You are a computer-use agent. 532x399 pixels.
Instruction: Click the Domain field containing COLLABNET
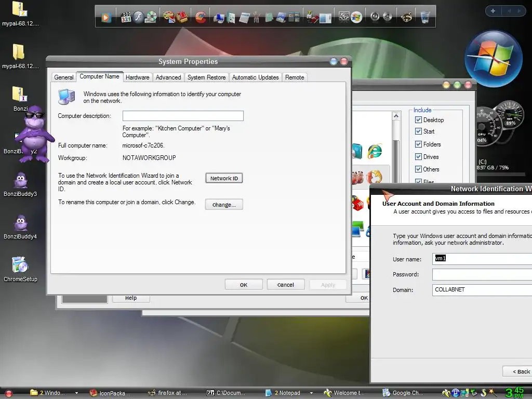(x=482, y=290)
